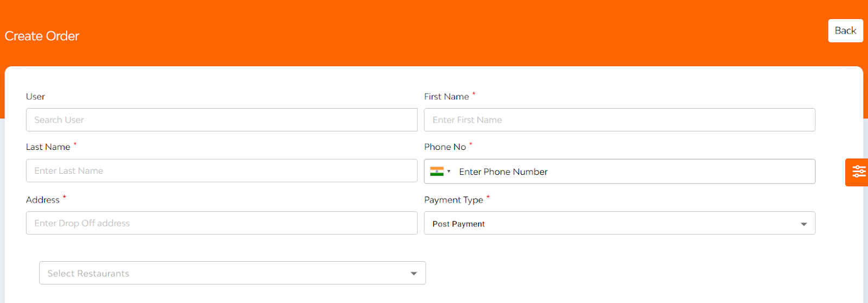
Task: Click into the Enter First Name field
Action: 620,120
